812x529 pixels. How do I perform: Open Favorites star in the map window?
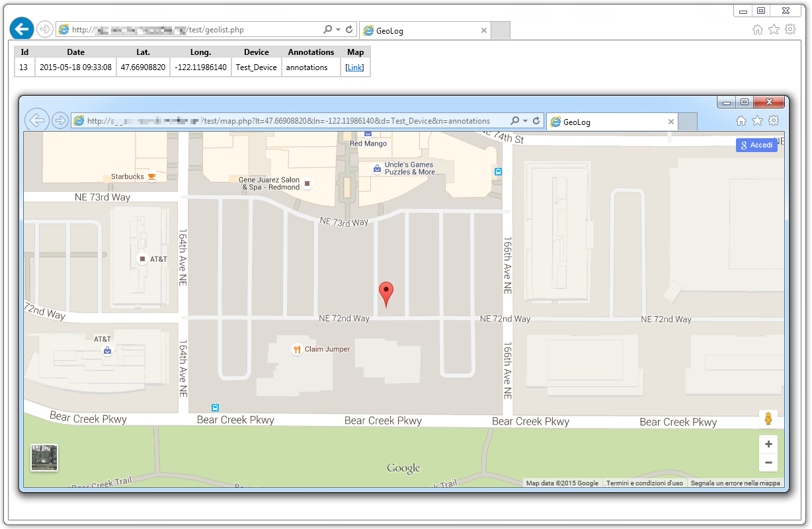tap(757, 120)
